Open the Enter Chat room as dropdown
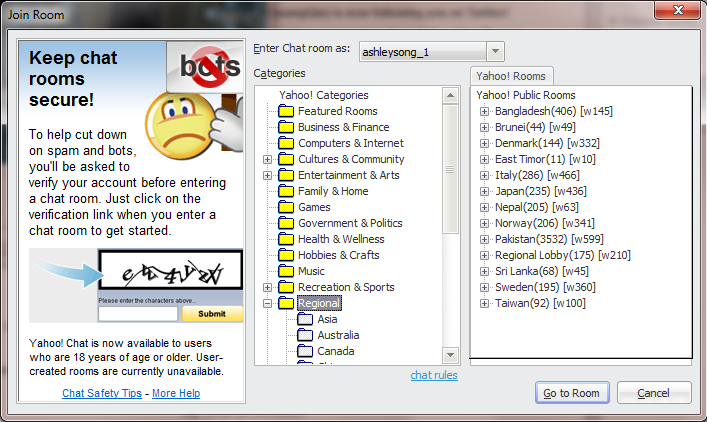Screen dimensions: 707x422 click(495, 51)
